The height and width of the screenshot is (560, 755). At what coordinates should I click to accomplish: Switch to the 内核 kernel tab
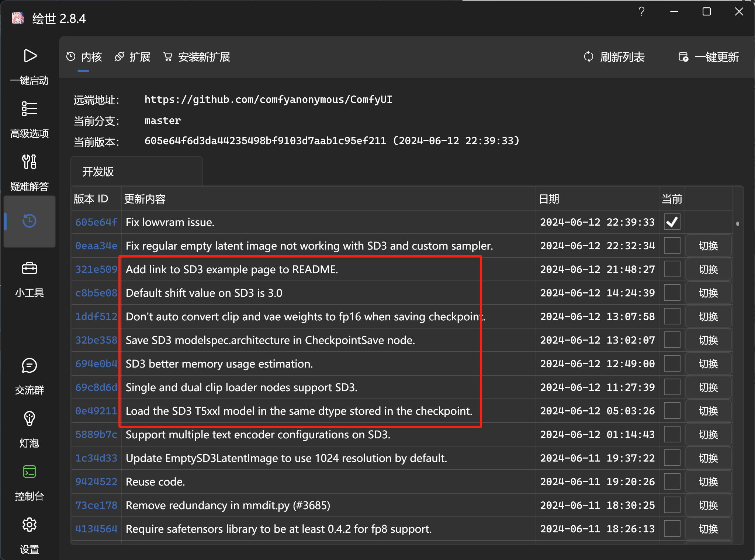[84, 57]
